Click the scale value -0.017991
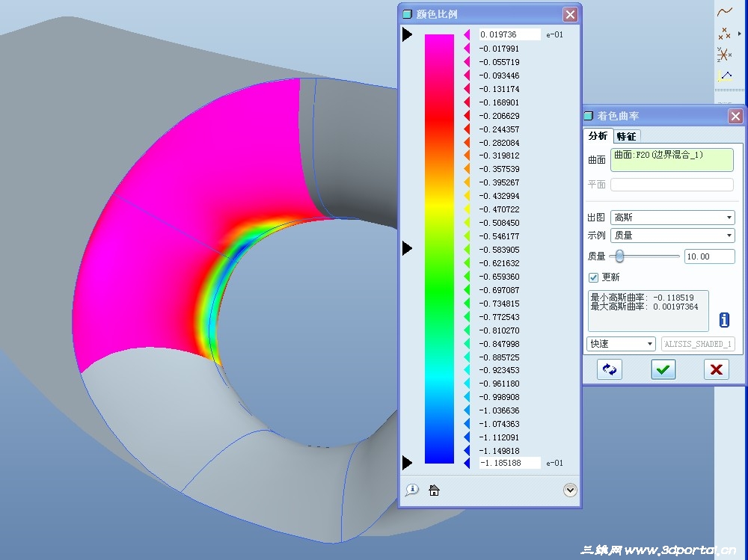The width and height of the screenshot is (748, 560). (x=499, y=49)
